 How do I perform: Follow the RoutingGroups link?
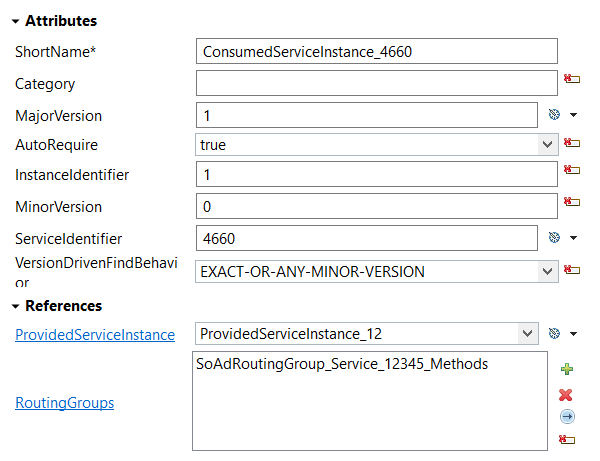[65, 403]
